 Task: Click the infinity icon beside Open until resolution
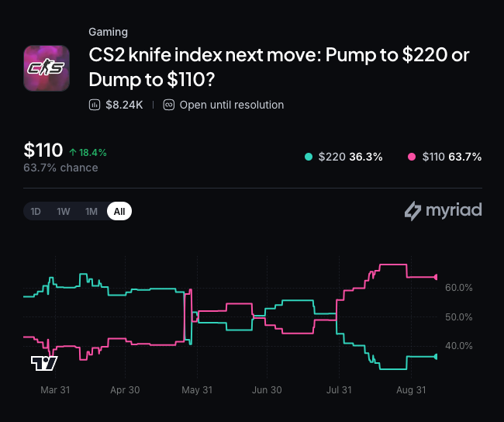(169, 105)
